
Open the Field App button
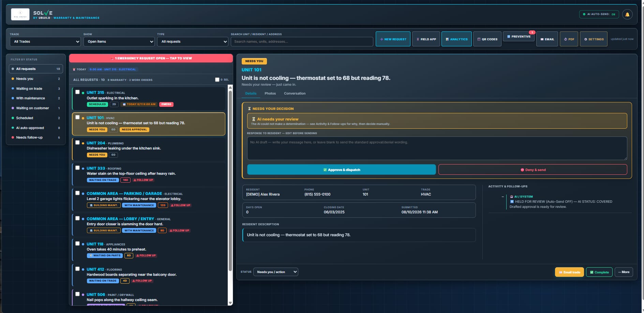pyautogui.click(x=426, y=39)
